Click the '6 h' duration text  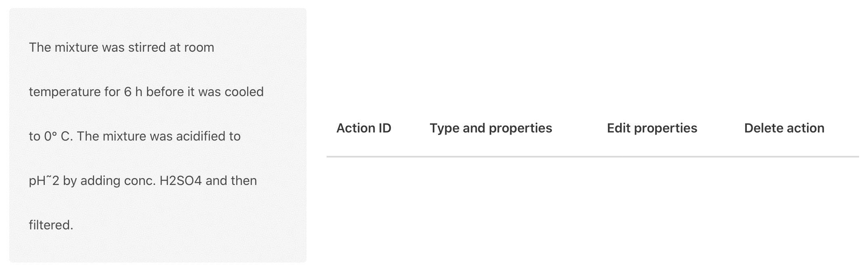tap(133, 92)
